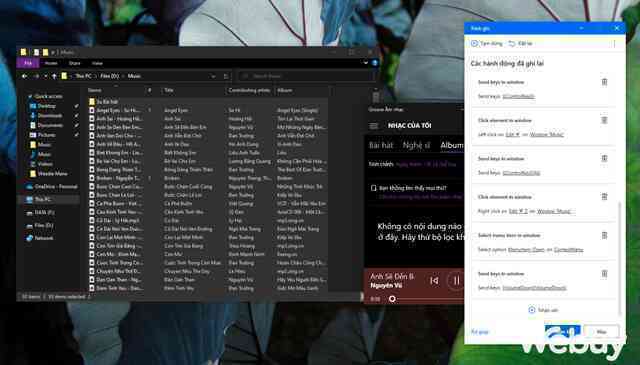Delete the Select menu item action
The height and width of the screenshot is (365, 640).
click(x=604, y=235)
